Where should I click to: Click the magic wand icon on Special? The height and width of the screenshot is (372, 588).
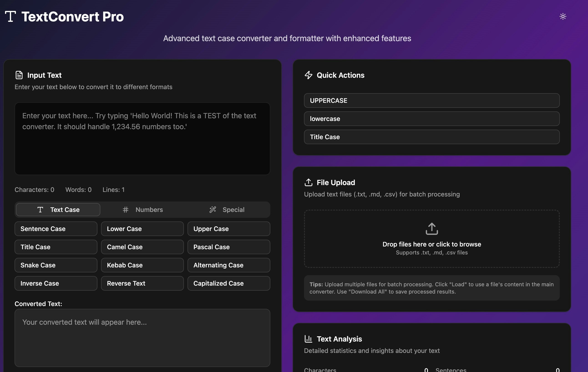[213, 210]
